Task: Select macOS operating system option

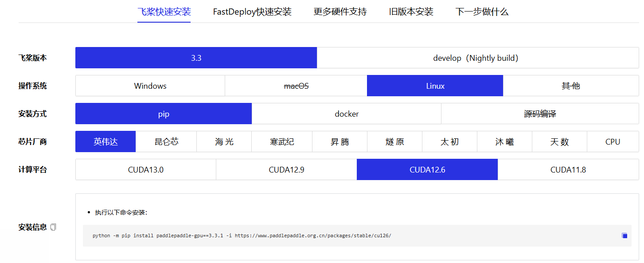Action: pyautogui.click(x=296, y=86)
